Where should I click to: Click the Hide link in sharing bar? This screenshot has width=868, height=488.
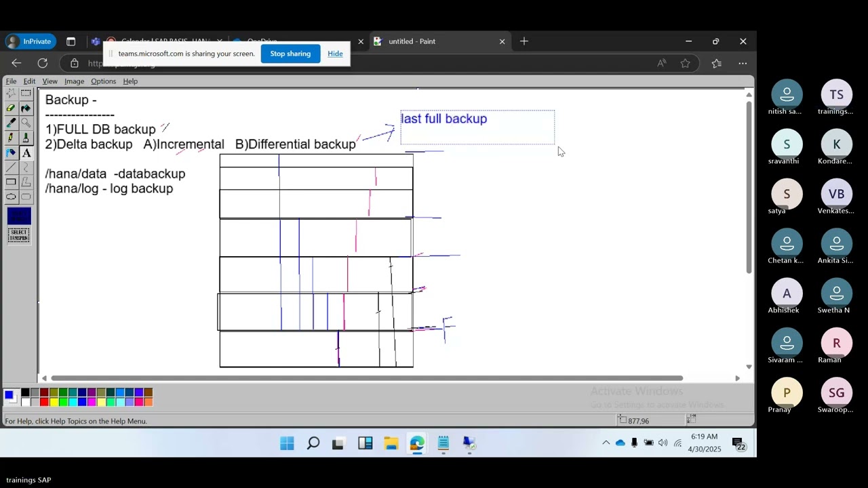[335, 54]
